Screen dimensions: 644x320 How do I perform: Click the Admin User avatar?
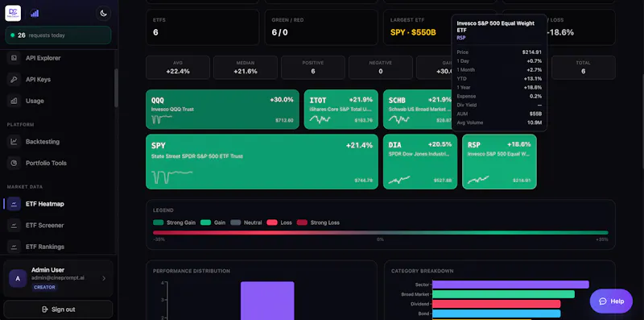coord(18,278)
